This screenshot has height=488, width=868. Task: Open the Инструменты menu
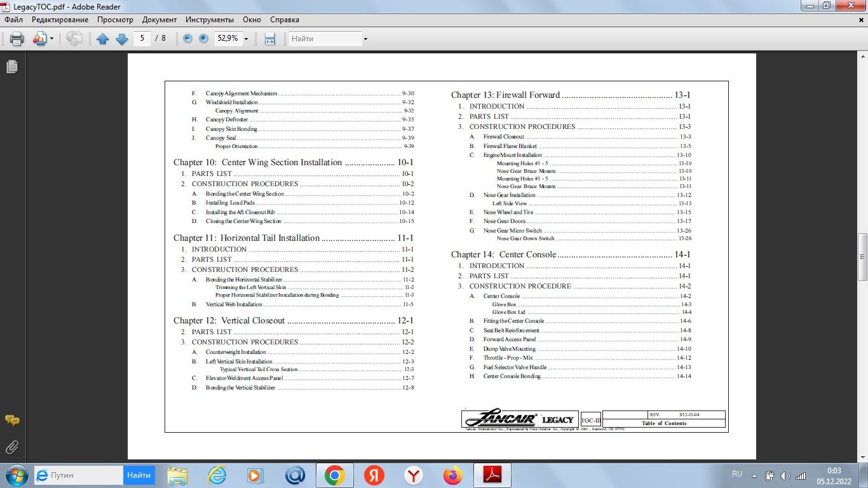pos(210,20)
